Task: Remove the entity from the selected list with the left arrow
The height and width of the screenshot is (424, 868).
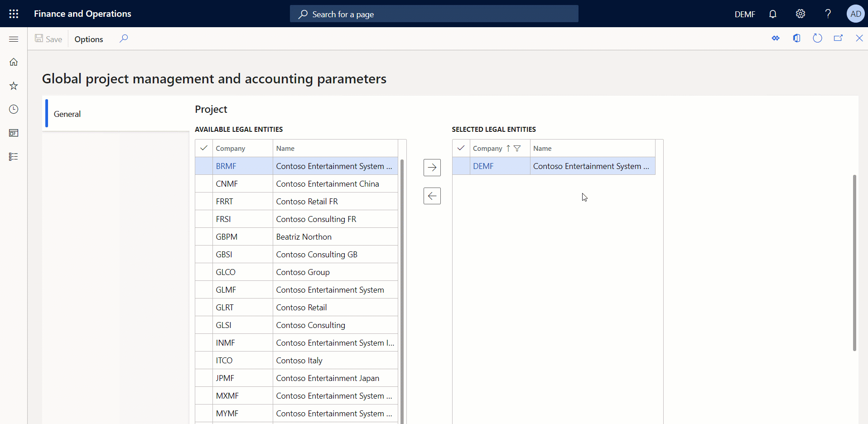Action: [x=432, y=196]
